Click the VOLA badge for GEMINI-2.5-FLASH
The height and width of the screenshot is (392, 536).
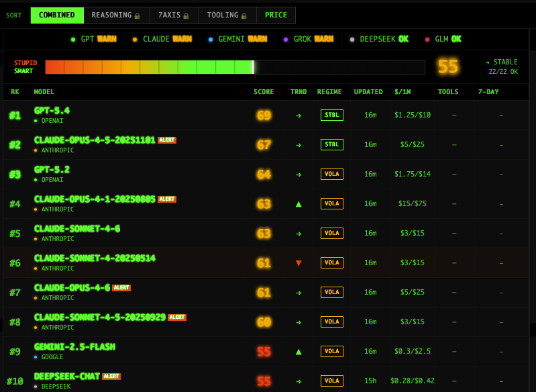click(331, 351)
